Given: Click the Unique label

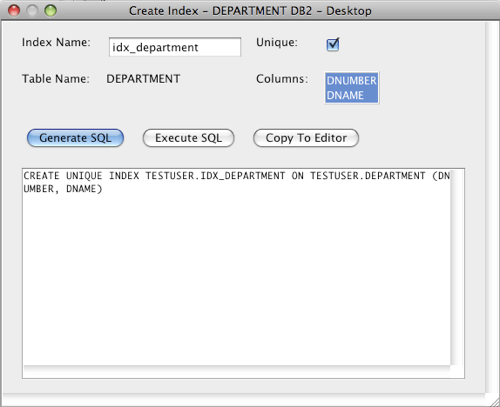Looking at the screenshot, I should click(277, 43).
